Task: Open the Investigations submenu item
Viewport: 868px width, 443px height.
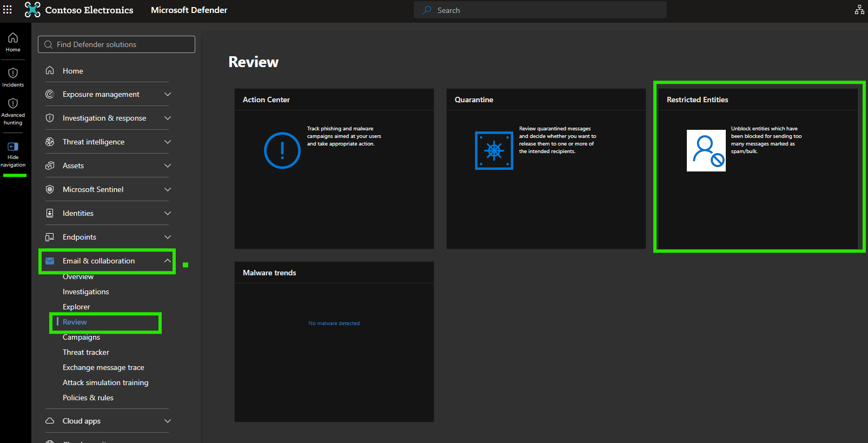Action: [x=86, y=292]
